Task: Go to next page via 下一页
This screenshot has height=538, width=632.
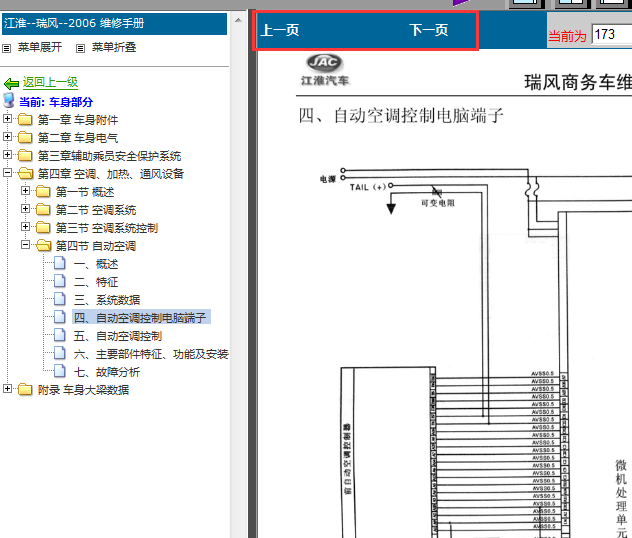Action: tap(428, 30)
